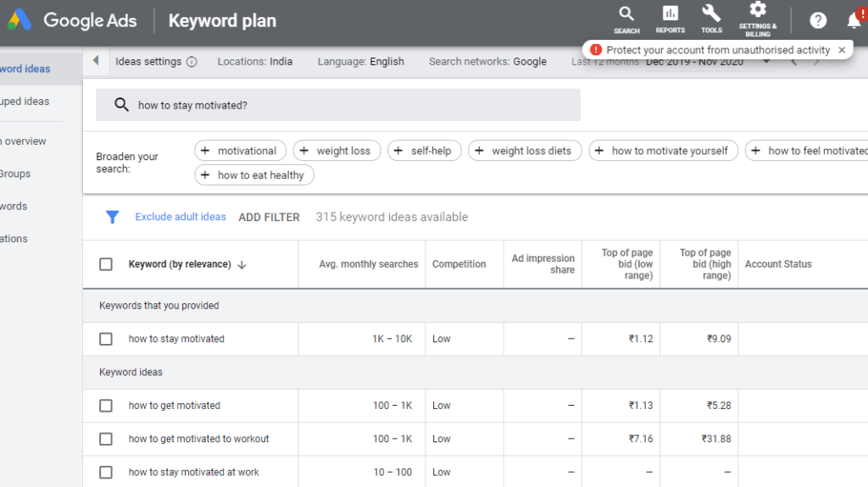The image size is (868, 487).
Task: Click the red warning icon in alert
Action: 596,50
